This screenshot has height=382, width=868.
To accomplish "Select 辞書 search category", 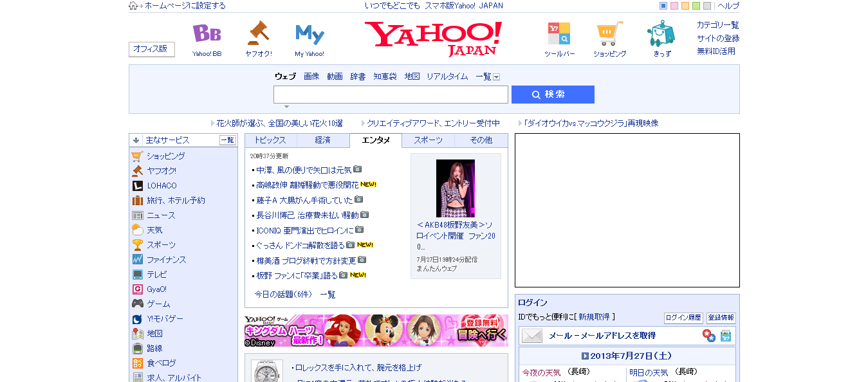I will click(x=358, y=77).
